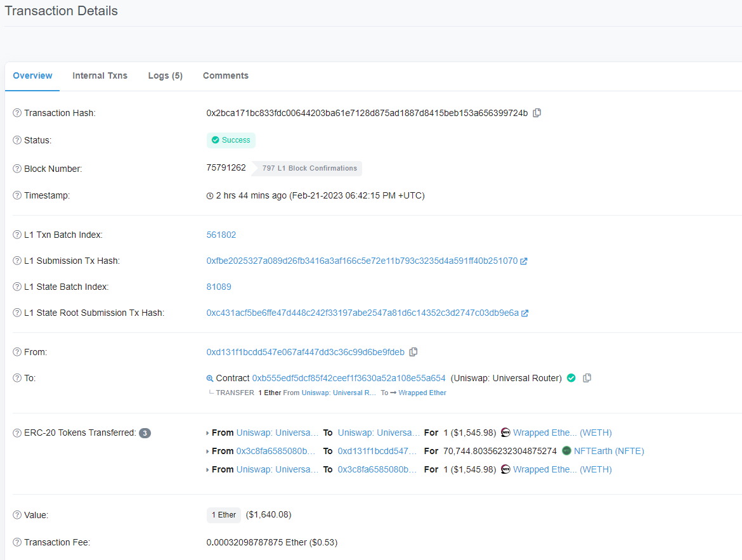
Task: Expand first transfer row from Uniswap to Uniswap
Action: click(x=207, y=433)
